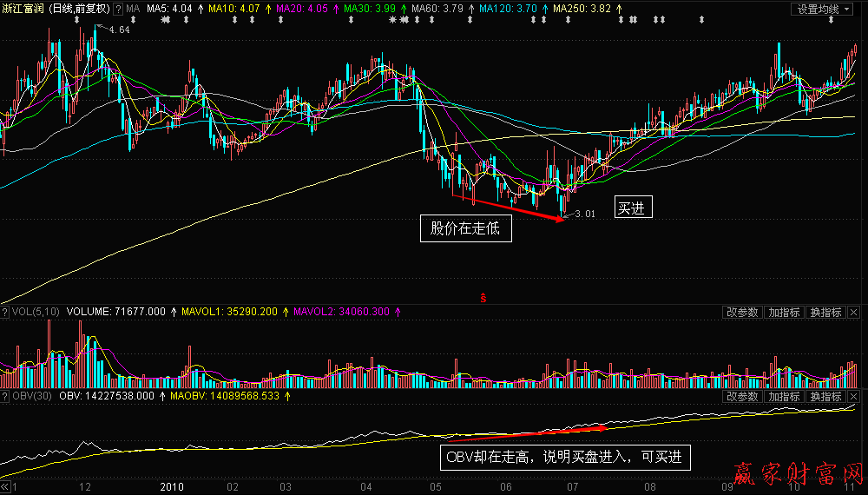The width and height of the screenshot is (868, 495).
Task: Click the 加指标 button in the VOL panel
Action: click(x=784, y=313)
